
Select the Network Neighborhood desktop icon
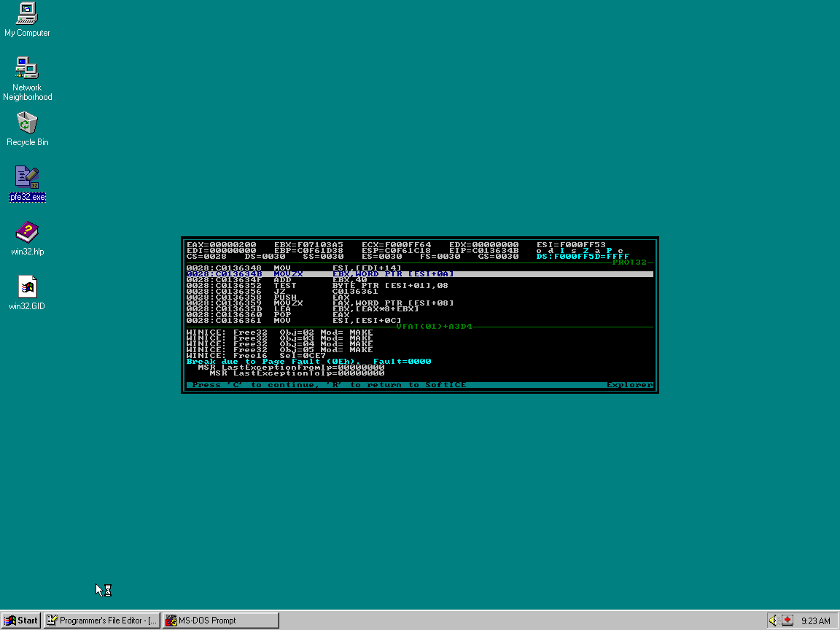pyautogui.click(x=27, y=78)
